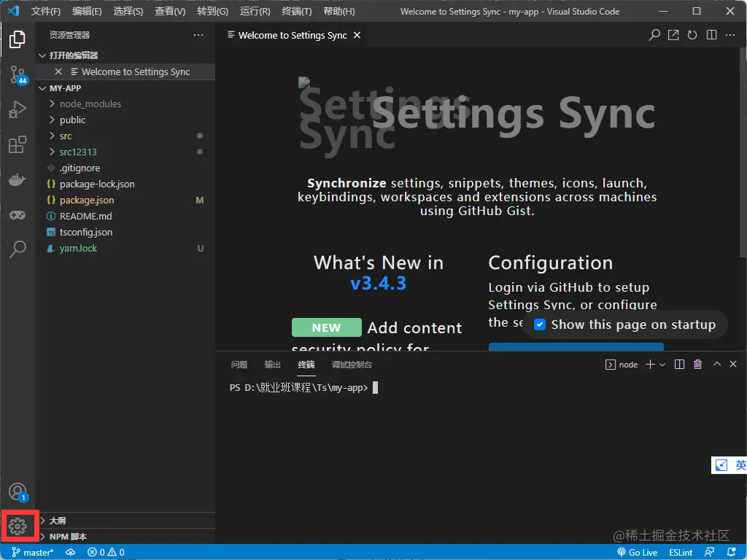Screen dimensions: 747x560
Task: Synchronize changes cloud icon in status bar
Action: [x=71, y=553]
